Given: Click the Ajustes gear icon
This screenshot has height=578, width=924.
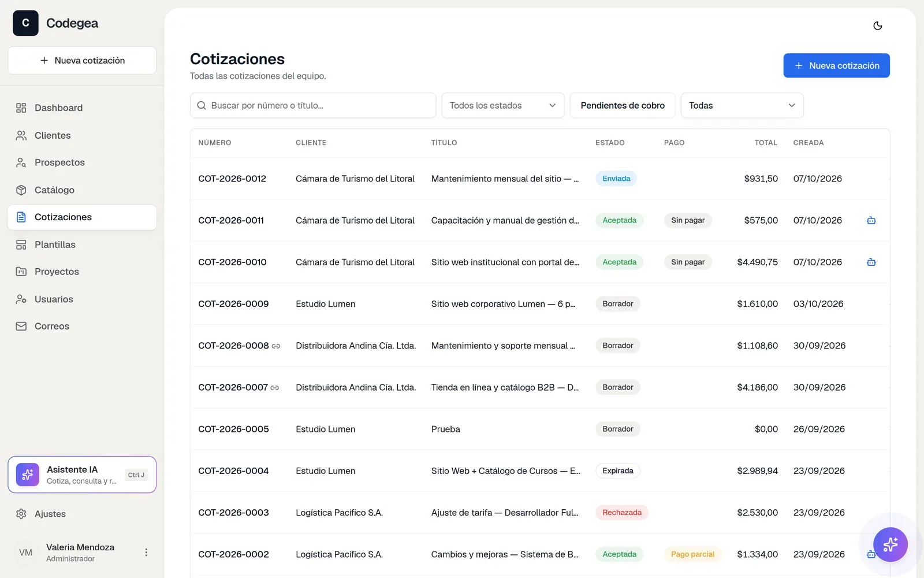Looking at the screenshot, I should point(21,514).
